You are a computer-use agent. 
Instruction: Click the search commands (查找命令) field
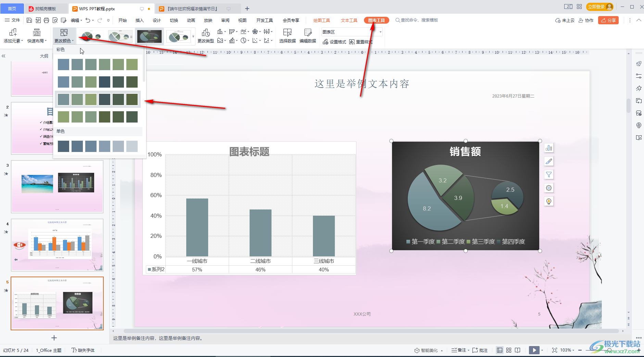[x=417, y=20]
